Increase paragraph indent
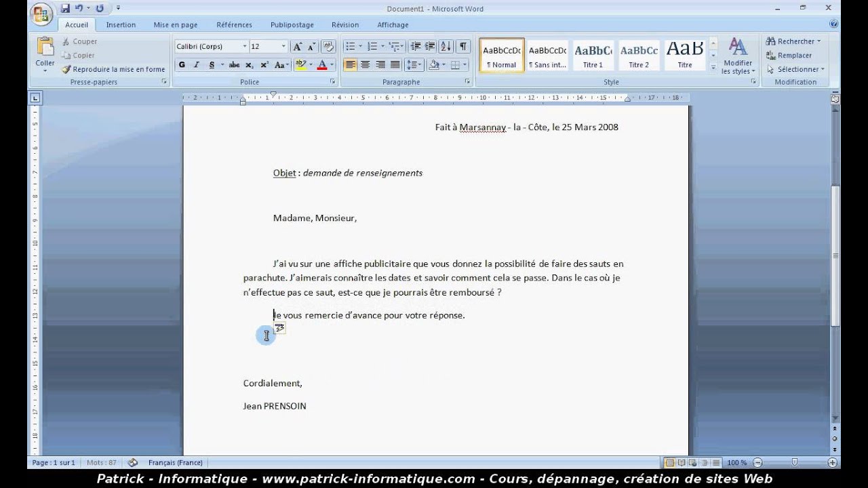 pyautogui.click(x=430, y=46)
